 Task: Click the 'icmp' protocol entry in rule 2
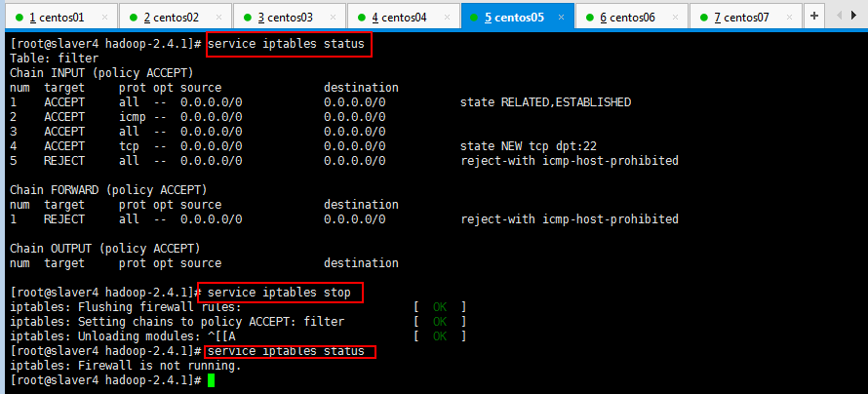click(133, 117)
